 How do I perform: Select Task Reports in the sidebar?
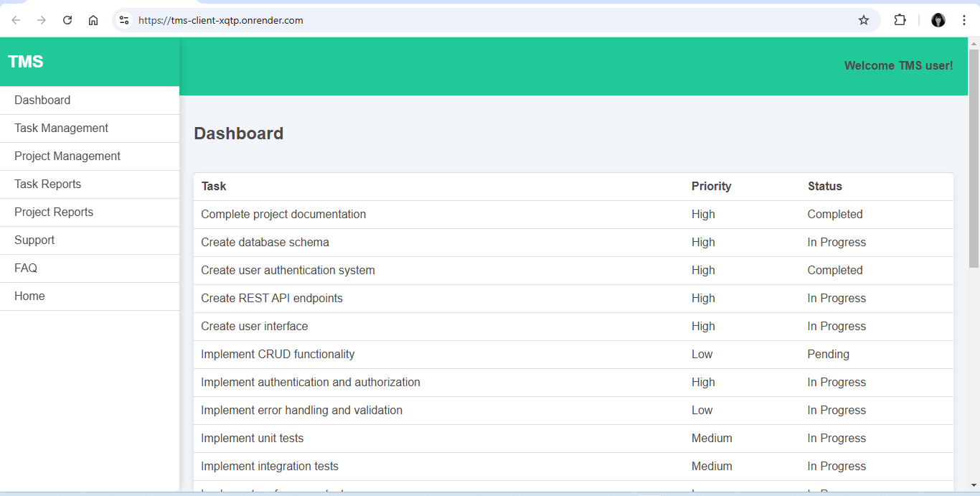pyautogui.click(x=47, y=184)
